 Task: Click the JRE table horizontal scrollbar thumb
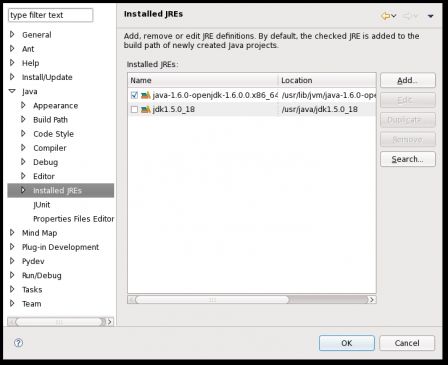[212, 300]
